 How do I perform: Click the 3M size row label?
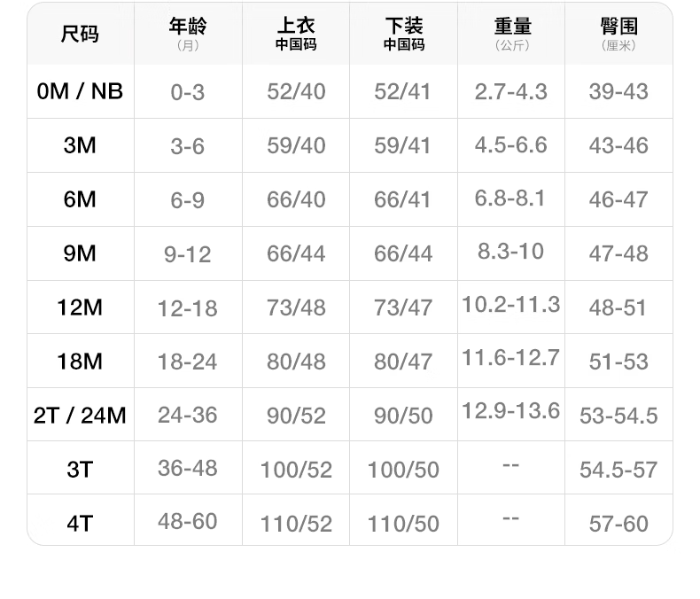(x=80, y=145)
